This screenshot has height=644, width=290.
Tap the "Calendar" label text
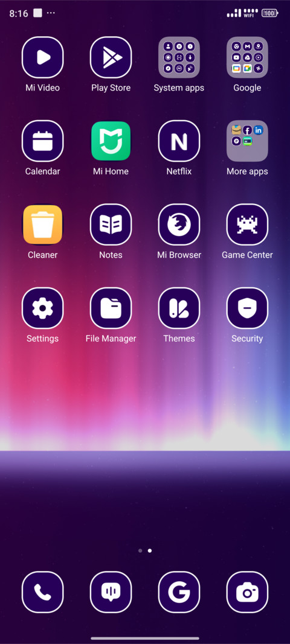point(42,171)
